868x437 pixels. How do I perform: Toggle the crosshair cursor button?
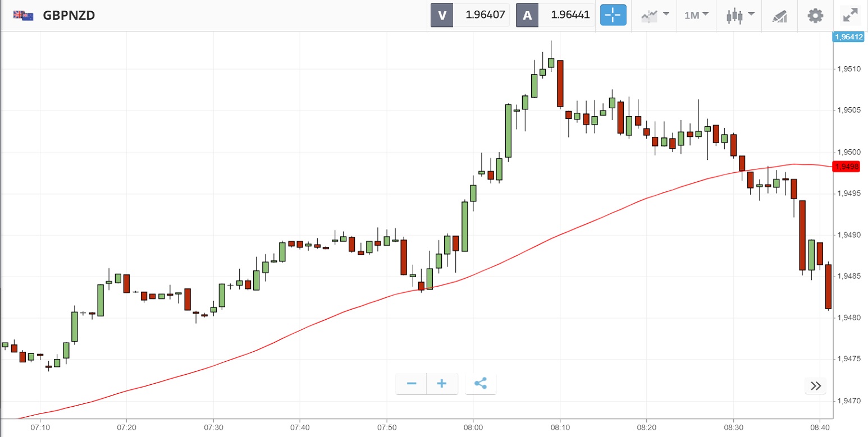click(x=613, y=15)
